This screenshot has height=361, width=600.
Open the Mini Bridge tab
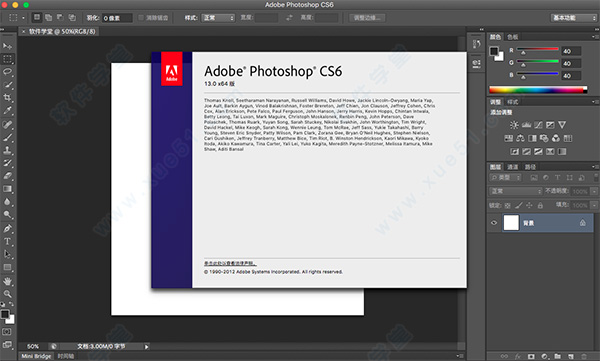point(36,356)
